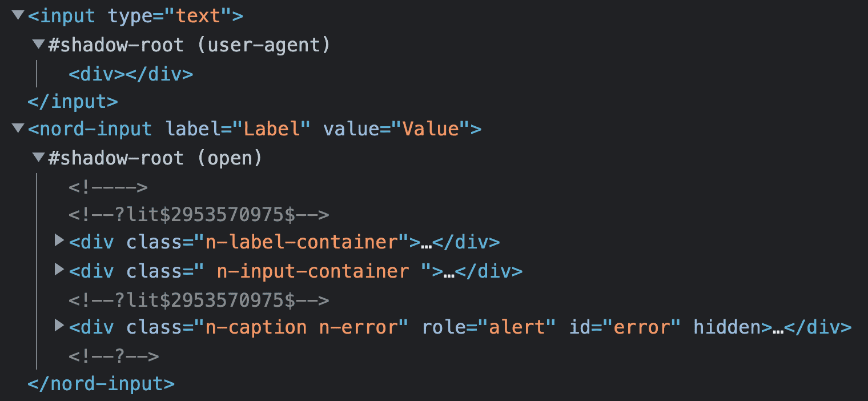Click the ellipsis inside the n-error div
This screenshot has width=868, height=401.
tap(778, 328)
